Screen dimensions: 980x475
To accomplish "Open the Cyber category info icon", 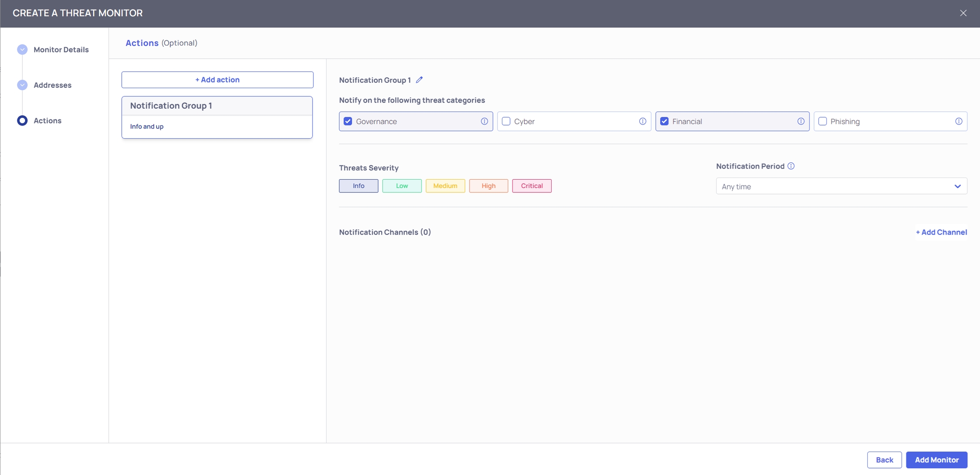I will point(642,121).
